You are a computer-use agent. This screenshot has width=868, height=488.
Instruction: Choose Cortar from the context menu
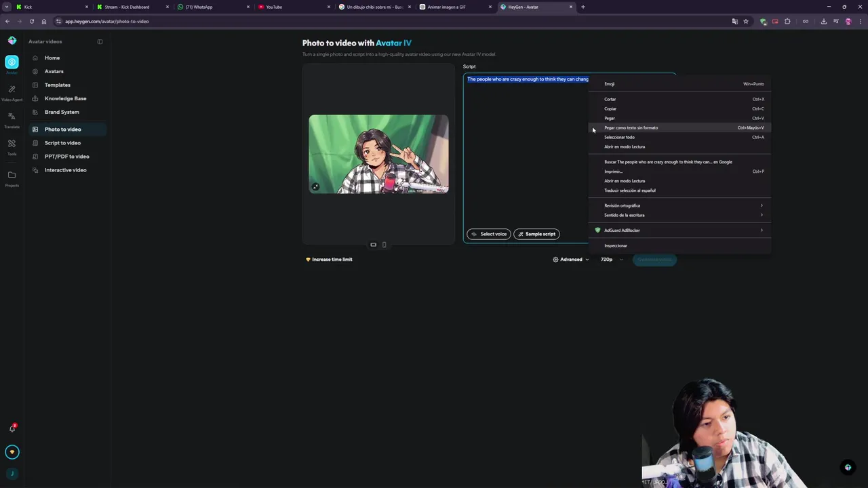(x=680, y=99)
